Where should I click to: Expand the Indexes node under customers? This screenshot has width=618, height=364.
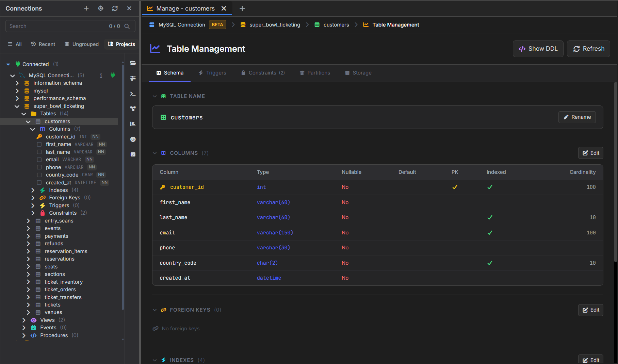point(33,190)
